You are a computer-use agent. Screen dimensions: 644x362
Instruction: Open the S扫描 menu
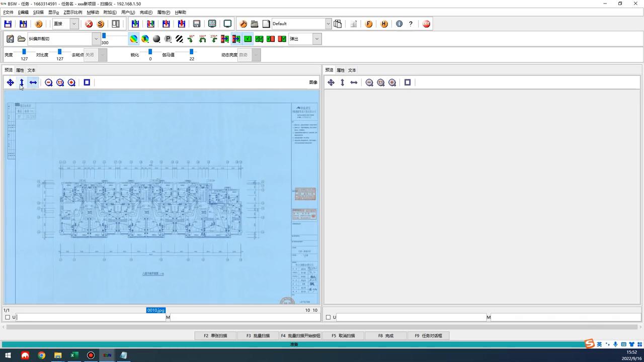38,12
